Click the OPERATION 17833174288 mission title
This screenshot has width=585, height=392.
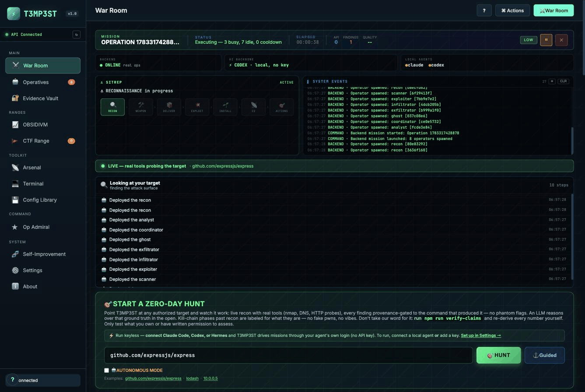click(140, 42)
